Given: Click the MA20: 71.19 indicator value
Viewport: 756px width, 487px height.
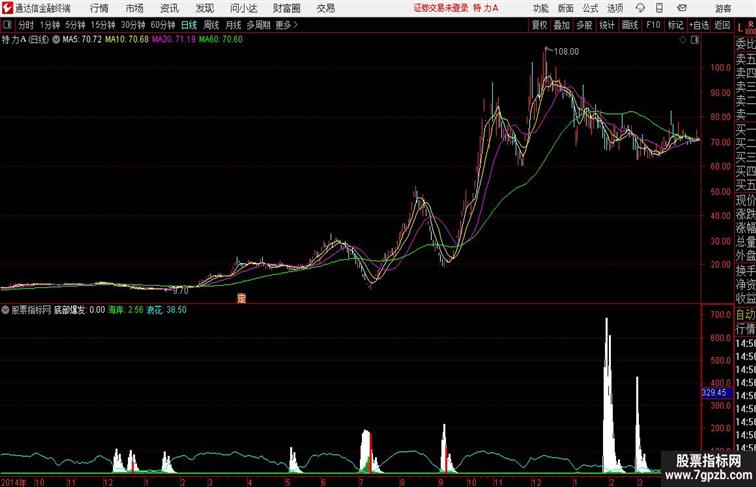Looking at the screenshot, I should 174,40.
